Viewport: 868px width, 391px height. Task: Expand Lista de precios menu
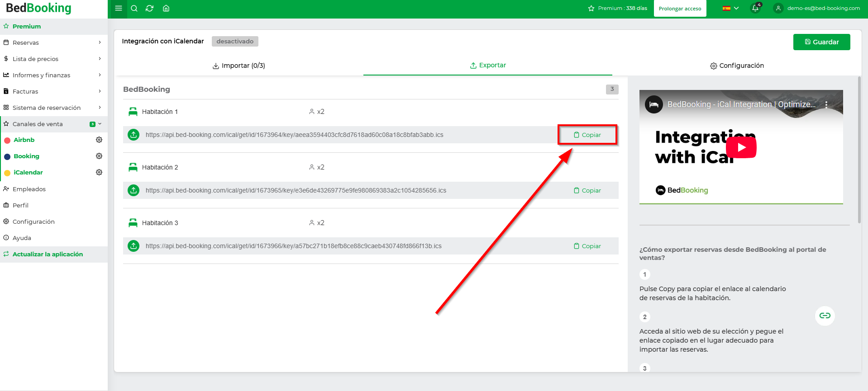[x=54, y=59]
